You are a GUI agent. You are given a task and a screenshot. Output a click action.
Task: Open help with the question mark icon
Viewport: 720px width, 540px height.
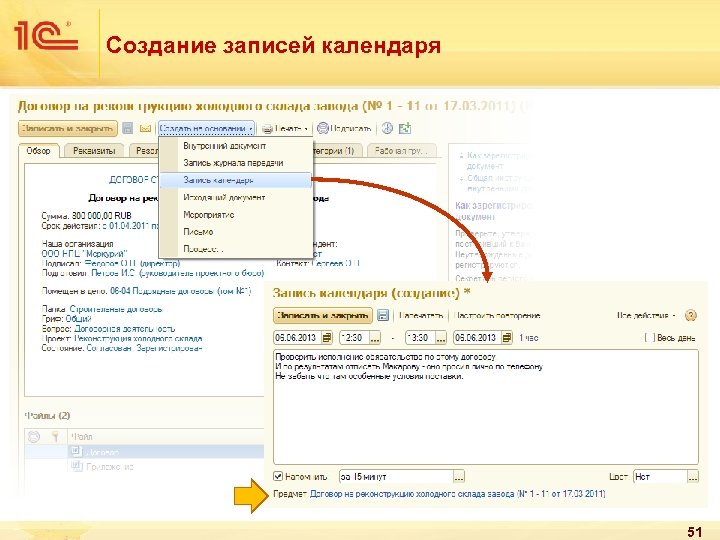691,315
